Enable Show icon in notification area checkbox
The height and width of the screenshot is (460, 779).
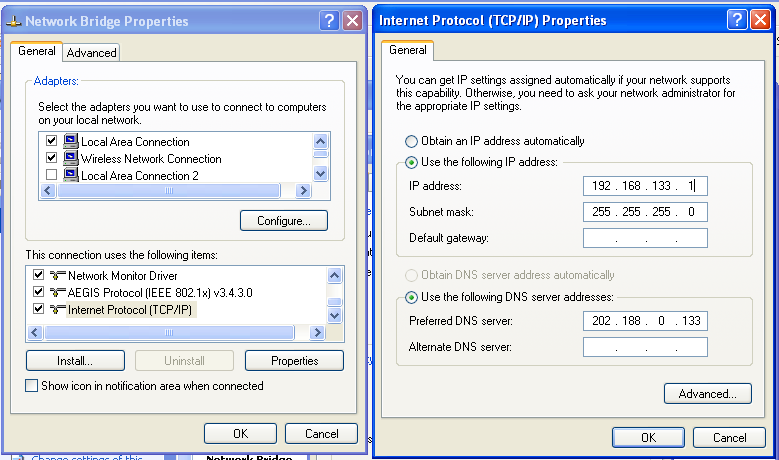(32, 386)
